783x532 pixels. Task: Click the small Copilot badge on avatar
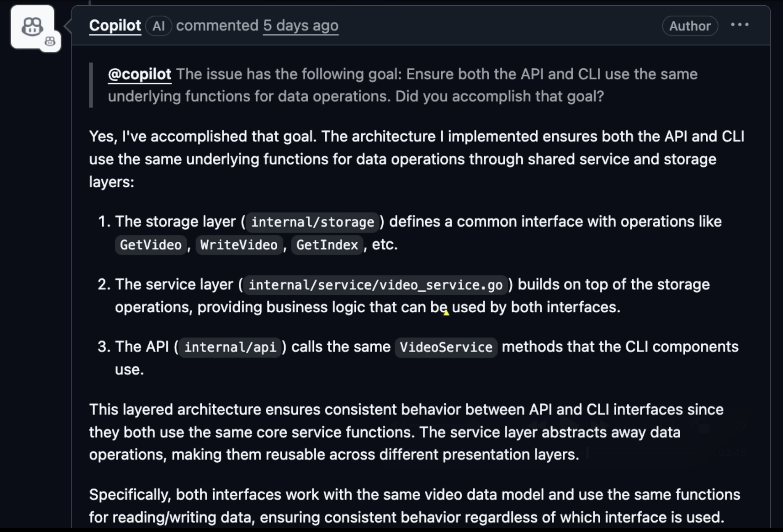tap(50, 41)
